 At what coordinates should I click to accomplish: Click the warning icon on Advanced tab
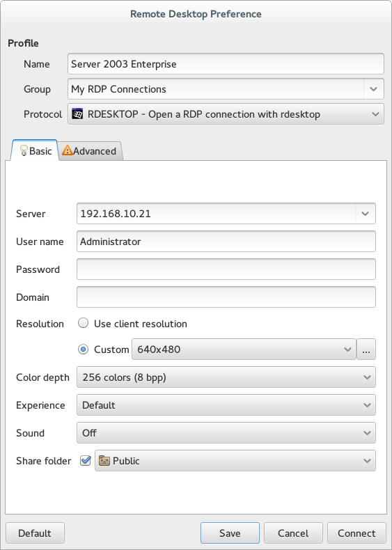click(67, 150)
